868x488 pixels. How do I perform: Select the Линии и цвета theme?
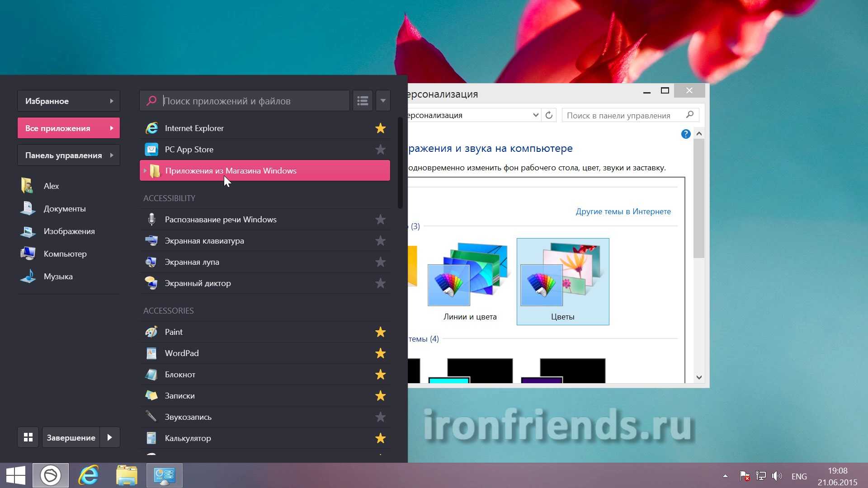470,282
